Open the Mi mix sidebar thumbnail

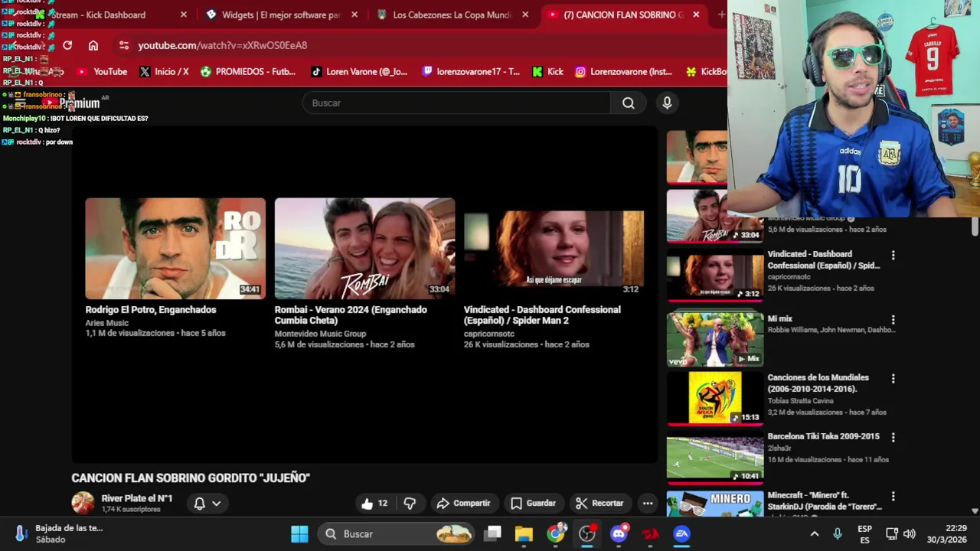pyautogui.click(x=714, y=337)
